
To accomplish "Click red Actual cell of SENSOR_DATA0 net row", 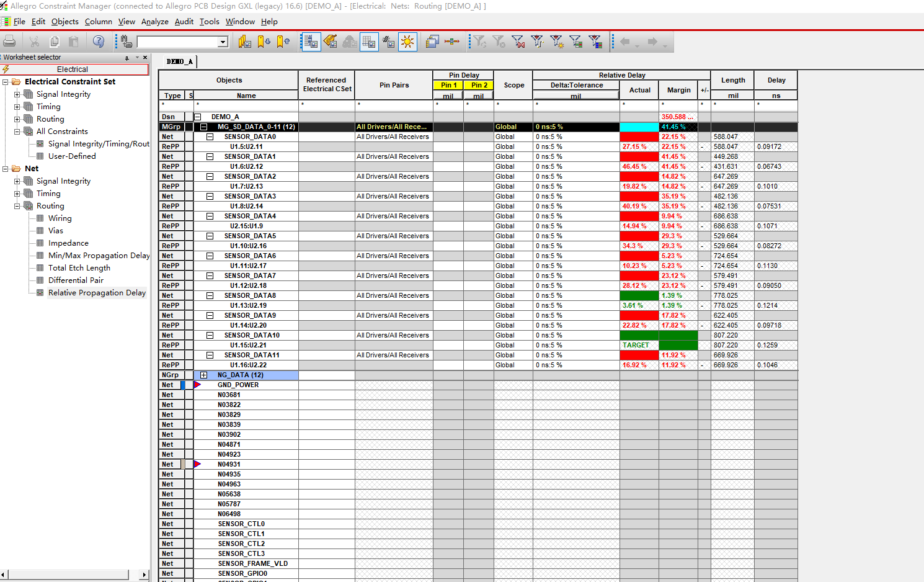I will [x=639, y=137].
